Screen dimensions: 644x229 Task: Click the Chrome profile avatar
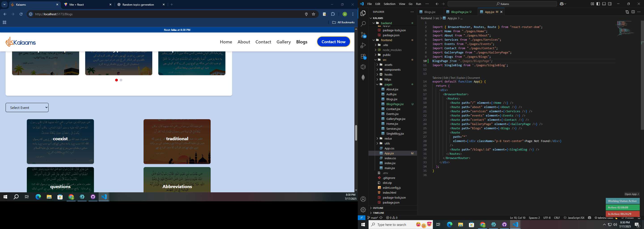coord(345,14)
